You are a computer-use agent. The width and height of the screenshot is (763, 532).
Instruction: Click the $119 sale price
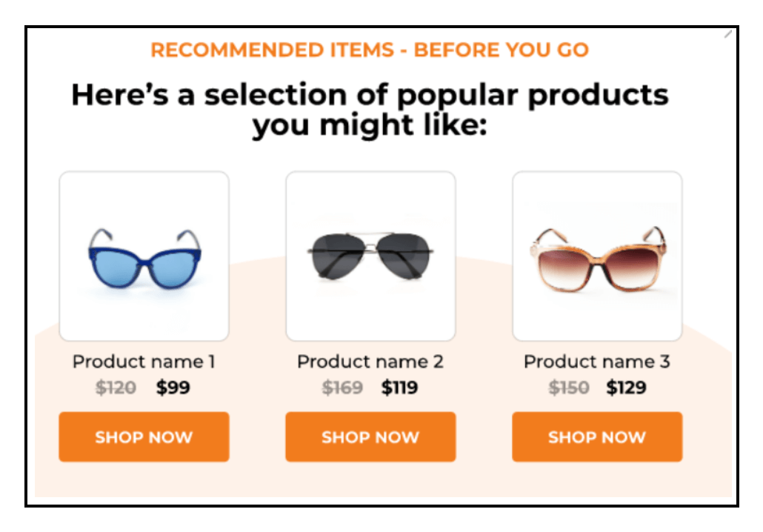400,388
